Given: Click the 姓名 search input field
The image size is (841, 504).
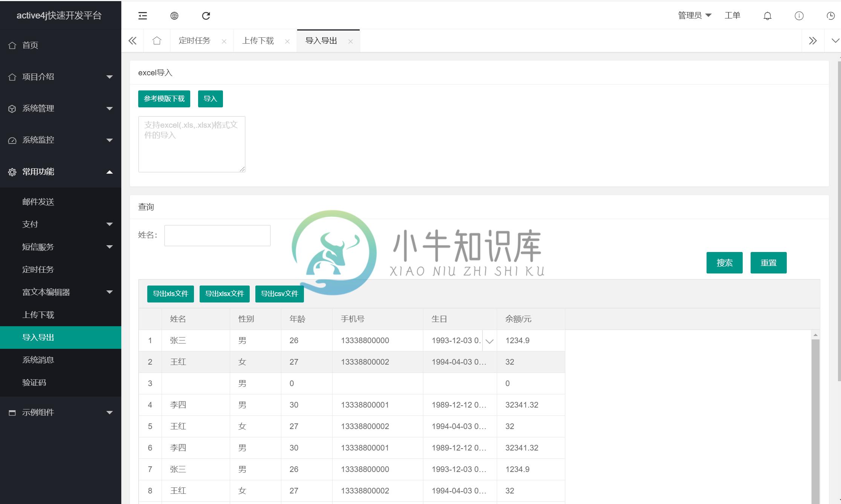Looking at the screenshot, I should [x=217, y=235].
